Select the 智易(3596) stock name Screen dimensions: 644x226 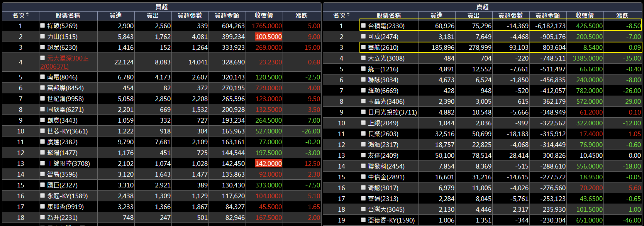62,174
